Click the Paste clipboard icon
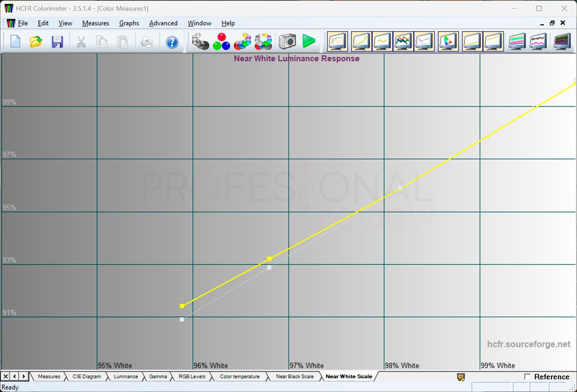The width and height of the screenshot is (577, 392). (123, 41)
